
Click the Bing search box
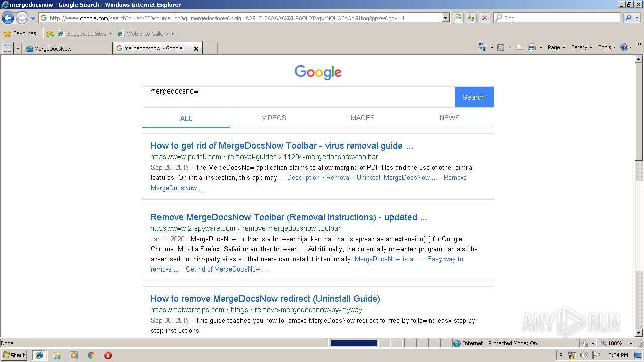[557, 18]
